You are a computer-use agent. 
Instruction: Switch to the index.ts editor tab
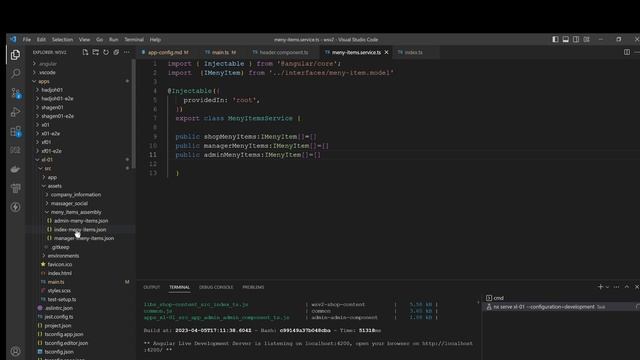click(x=413, y=52)
